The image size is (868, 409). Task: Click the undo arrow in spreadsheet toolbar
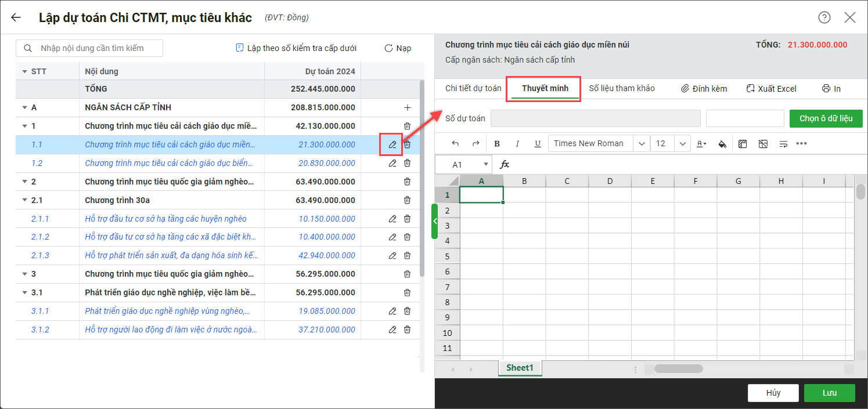pyautogui.click(x=455, y=144)
